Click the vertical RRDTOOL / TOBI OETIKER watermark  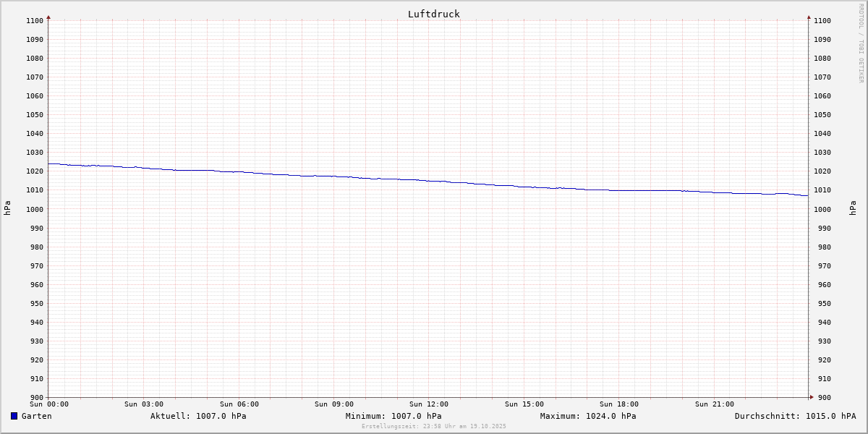point(861,43)
